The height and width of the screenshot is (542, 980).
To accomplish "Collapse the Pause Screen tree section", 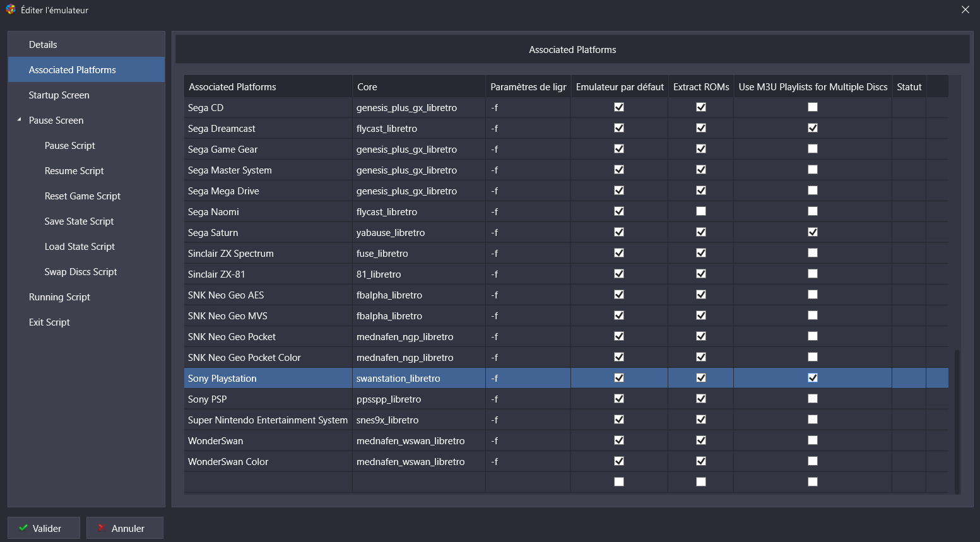I will click(x=19, y=119).
